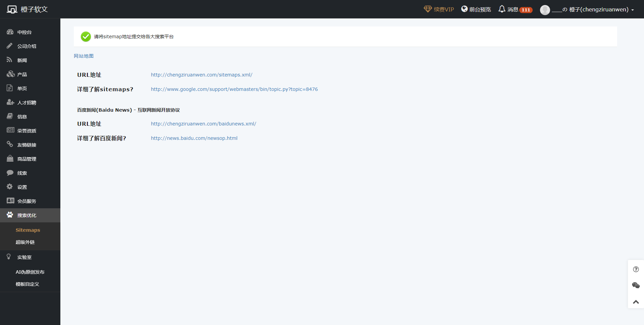Screen dimensions: 644x325
Task: Open the WeChat contact icon
Action: 636,285
